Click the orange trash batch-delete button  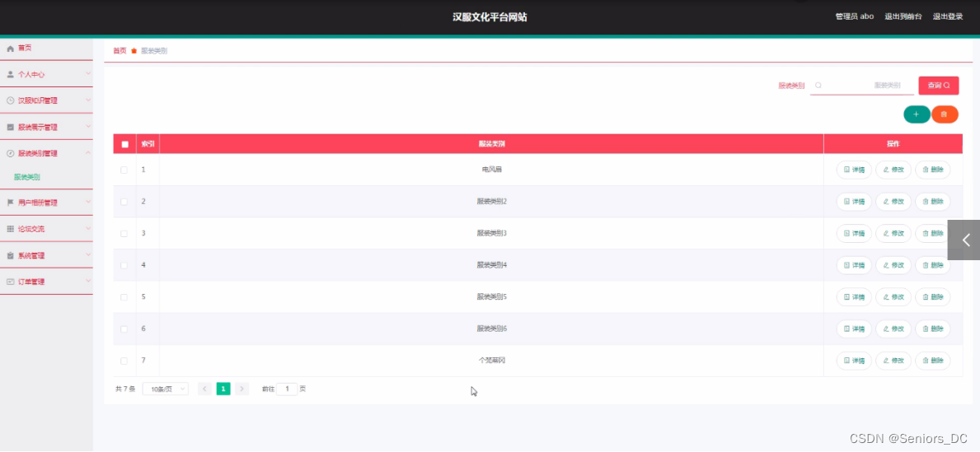[x=945, y=114]
